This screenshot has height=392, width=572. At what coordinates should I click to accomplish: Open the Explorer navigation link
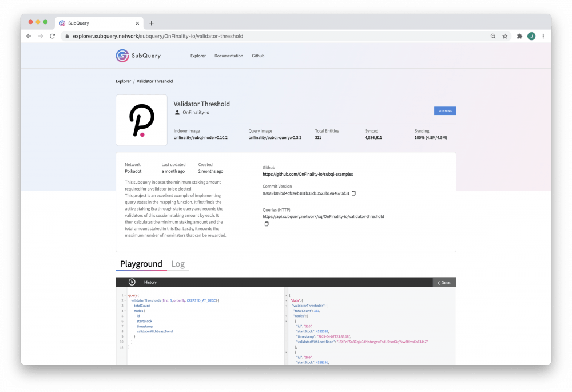(x=198, y=56)
